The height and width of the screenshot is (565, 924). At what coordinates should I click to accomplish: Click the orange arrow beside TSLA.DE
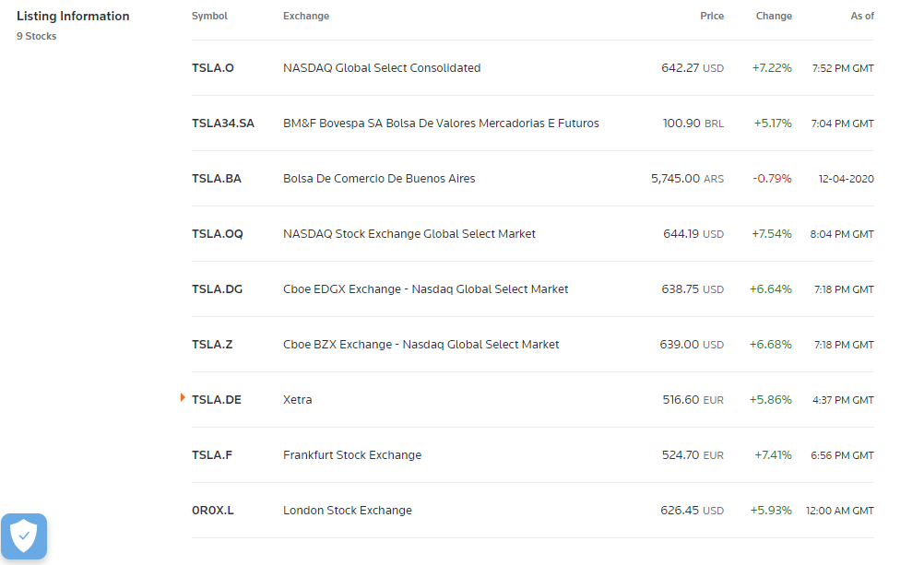[183, 399]
